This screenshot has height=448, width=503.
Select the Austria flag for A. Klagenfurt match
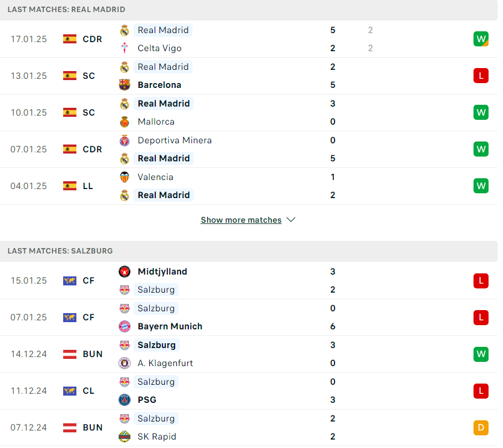click(70, 354)
